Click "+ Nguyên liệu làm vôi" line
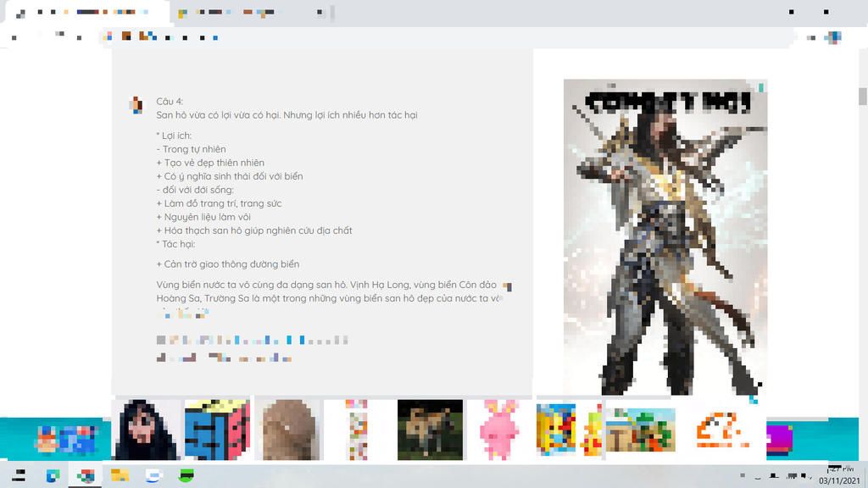The width and height of the screenshot is (868, 488). click(x=203, y=217)
